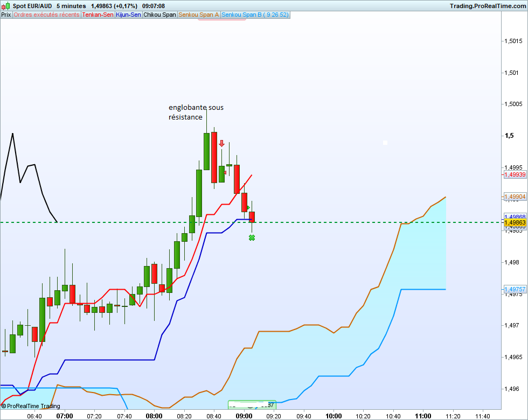The width and height of the screenshot is (528, 420).
Task: Click the 11:20 time axis label
Action: coord(453,416)
